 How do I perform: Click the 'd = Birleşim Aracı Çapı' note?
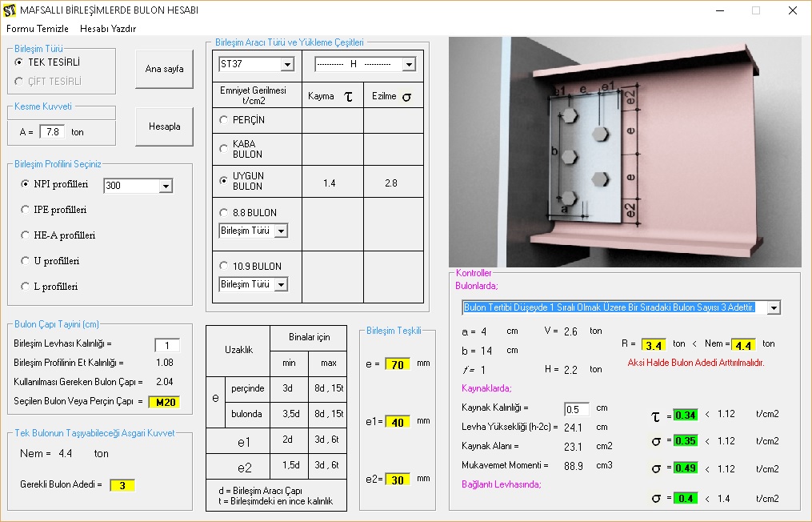pos(261,491)
